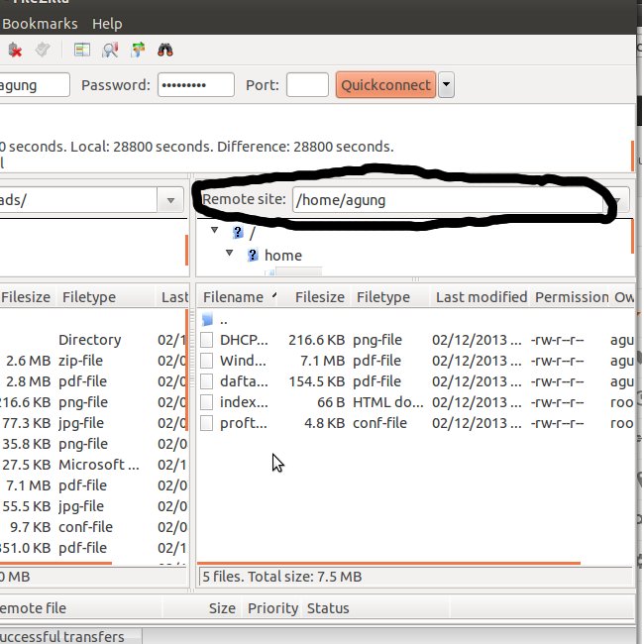This screenshot has width=644, height=644.
Task: Click the Quickconnect button
Action: click(x=385, y=85)
